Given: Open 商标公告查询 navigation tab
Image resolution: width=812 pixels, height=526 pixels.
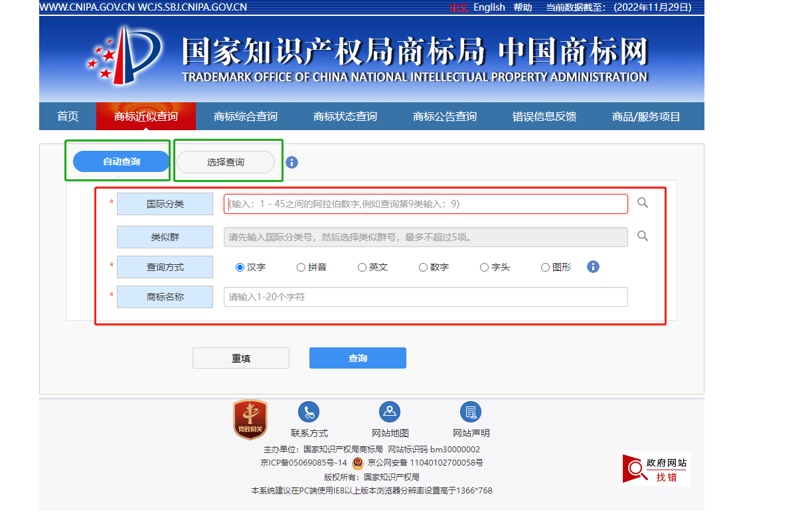Looking at the screenshot, I should tap(445, 116).
